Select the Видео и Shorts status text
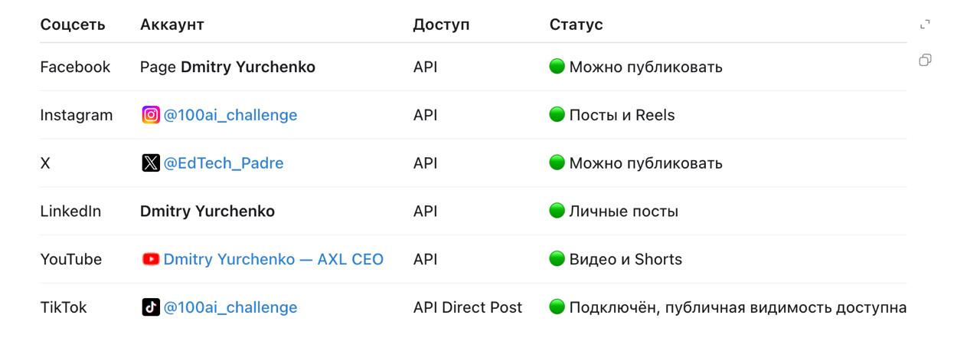Viewport: 980px width, 348px height. 626,259
